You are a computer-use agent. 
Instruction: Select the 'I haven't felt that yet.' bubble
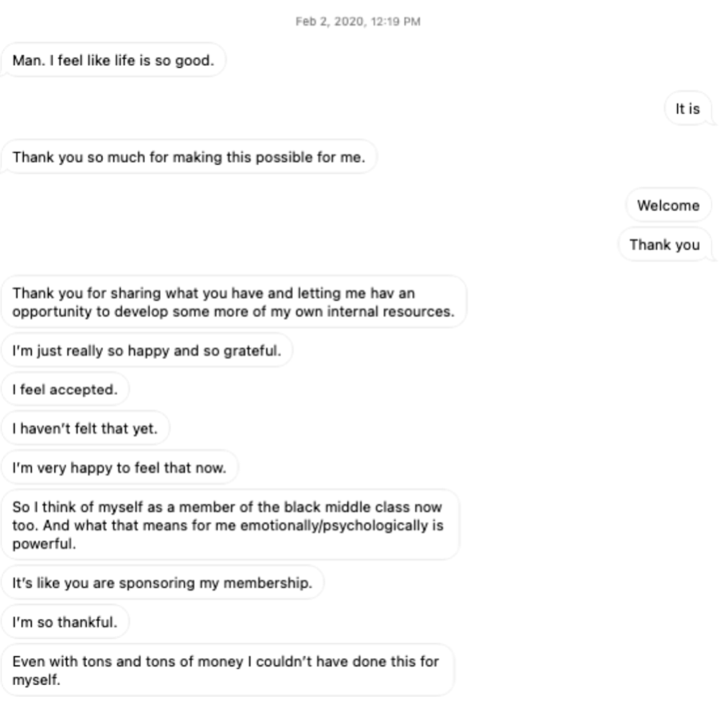(84, 428)
